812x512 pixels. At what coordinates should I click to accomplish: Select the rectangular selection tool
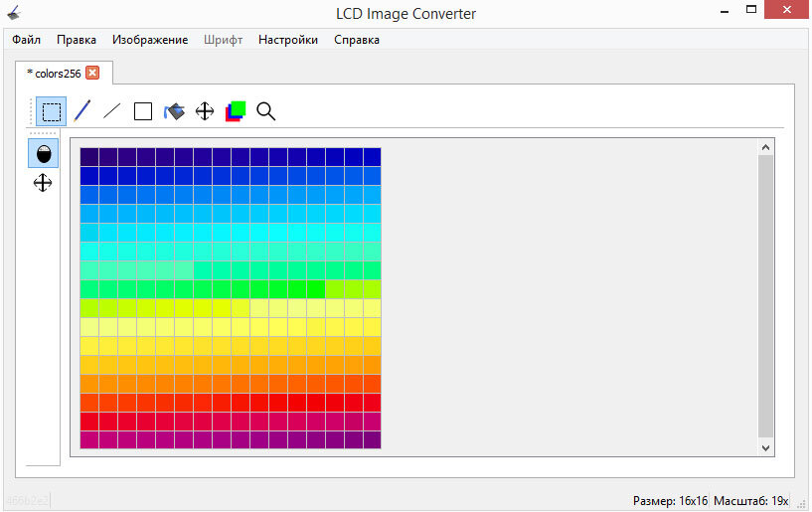52,111
